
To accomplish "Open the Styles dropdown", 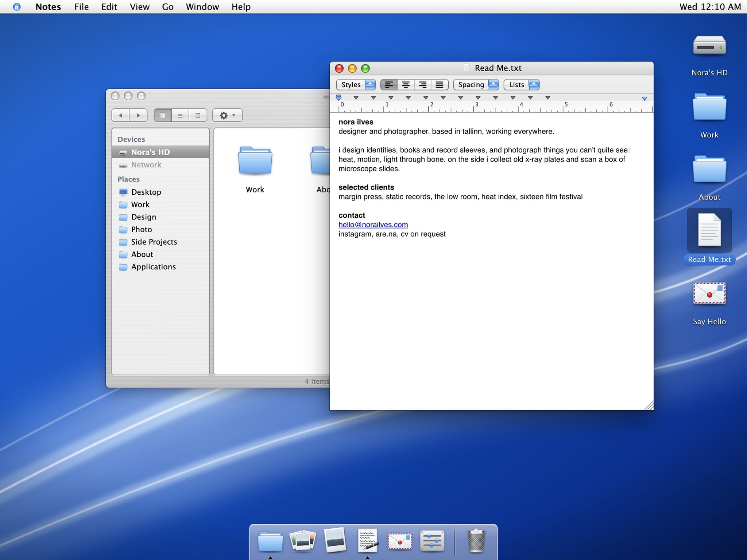I will click(356, 85).
